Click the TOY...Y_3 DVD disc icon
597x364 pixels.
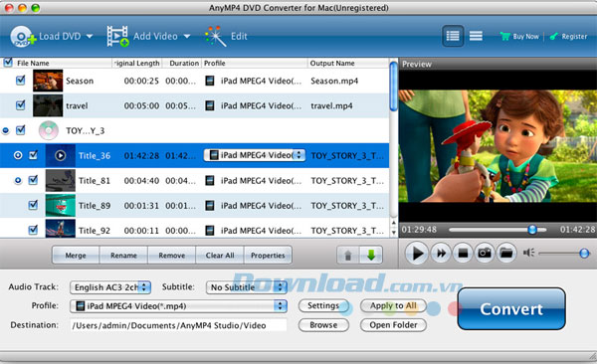49,130
